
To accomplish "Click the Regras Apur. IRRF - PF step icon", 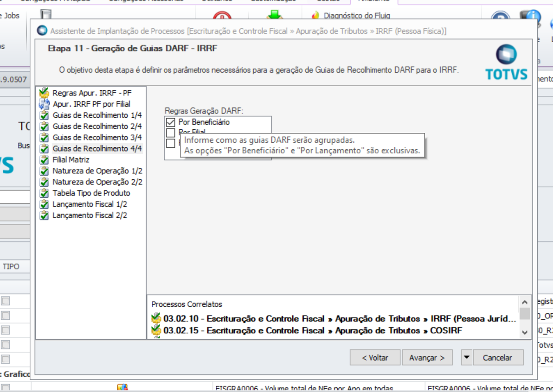I will 44,93.
